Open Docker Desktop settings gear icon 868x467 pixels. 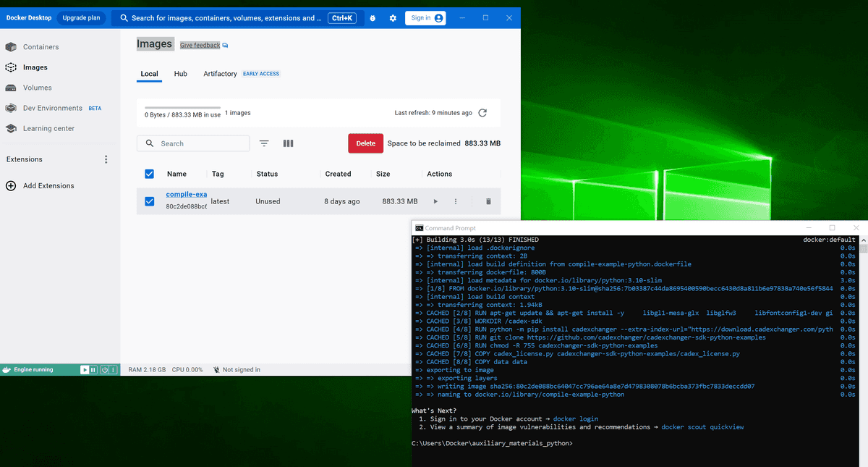pos(393,18)
